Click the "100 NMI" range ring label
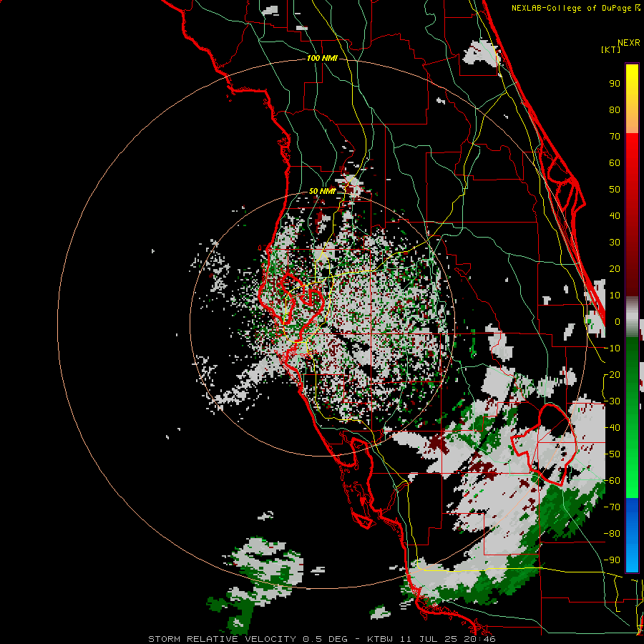The width and height of the screenshot is (644, 644). click(322, 59)
